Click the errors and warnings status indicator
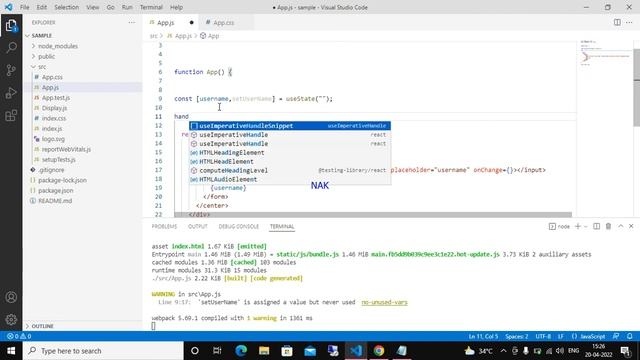Viewport: 640px width, 360px height. pyautogui.click(x=19, y=336)
